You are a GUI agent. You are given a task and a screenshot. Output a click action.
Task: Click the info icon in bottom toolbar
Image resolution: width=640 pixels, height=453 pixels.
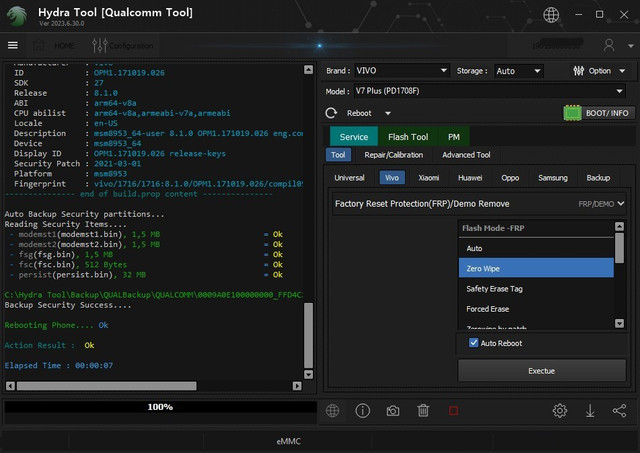tap(362, 410)
